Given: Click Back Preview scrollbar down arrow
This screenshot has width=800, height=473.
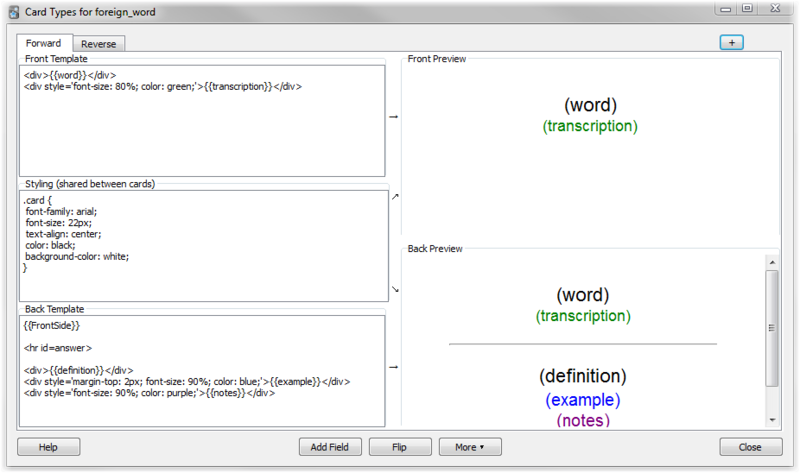Looking at the screenshot, I should [x=772, y=420].
